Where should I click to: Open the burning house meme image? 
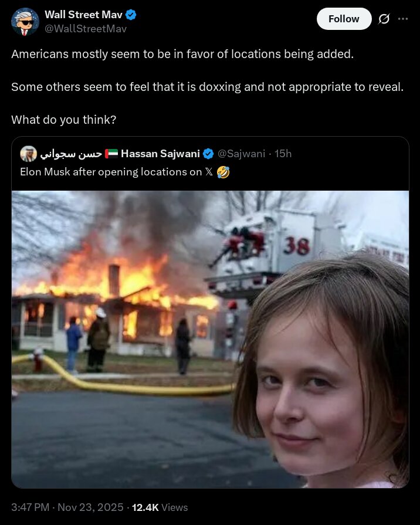(x=211, y=339)
